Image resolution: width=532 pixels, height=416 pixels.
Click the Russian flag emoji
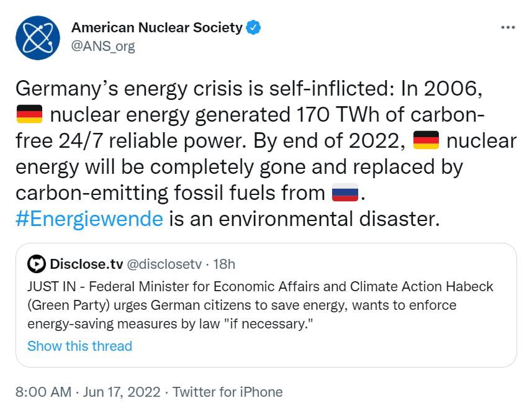pos(345,193)
